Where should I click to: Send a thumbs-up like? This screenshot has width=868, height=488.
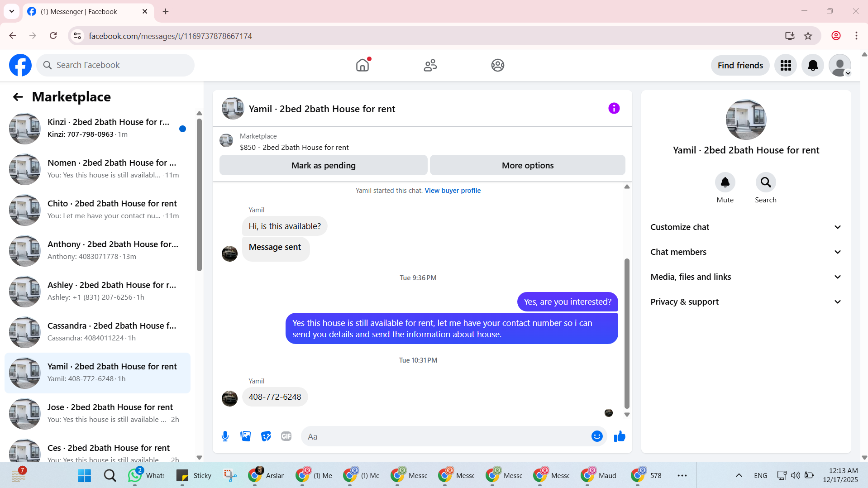(x=620, y=436)
